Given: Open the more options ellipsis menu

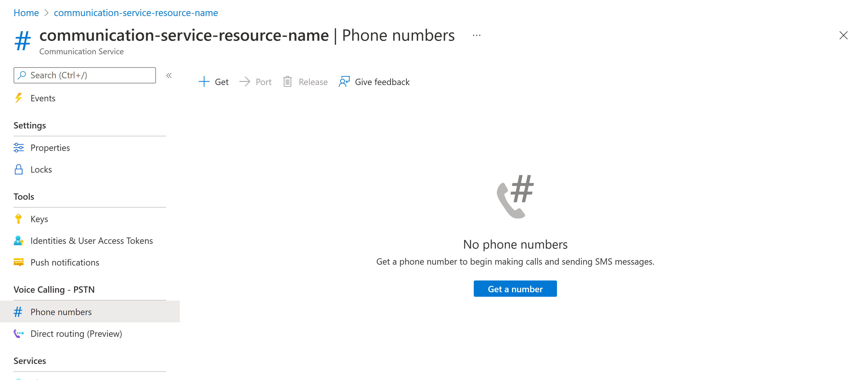Looking at the screenshot, I should coord(477,36).
